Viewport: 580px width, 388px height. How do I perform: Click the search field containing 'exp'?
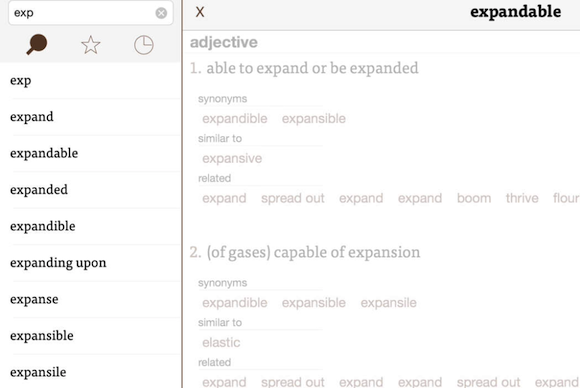(91, 13)
